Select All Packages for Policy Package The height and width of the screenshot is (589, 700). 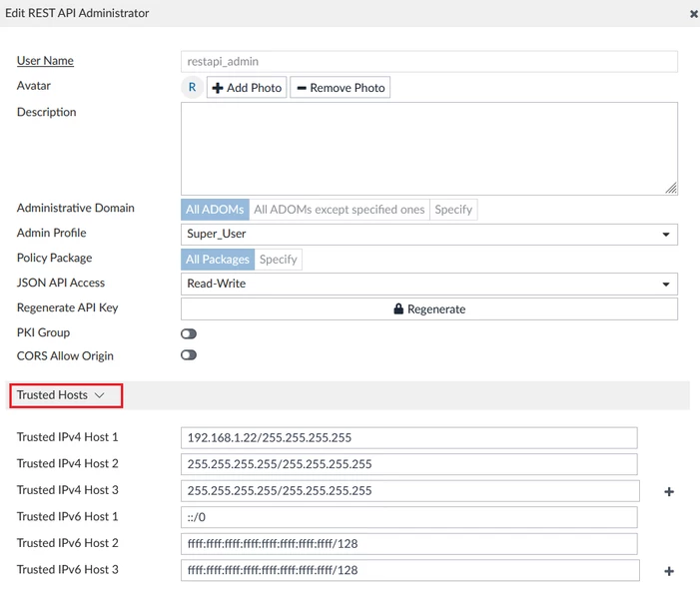pos(218,260)
